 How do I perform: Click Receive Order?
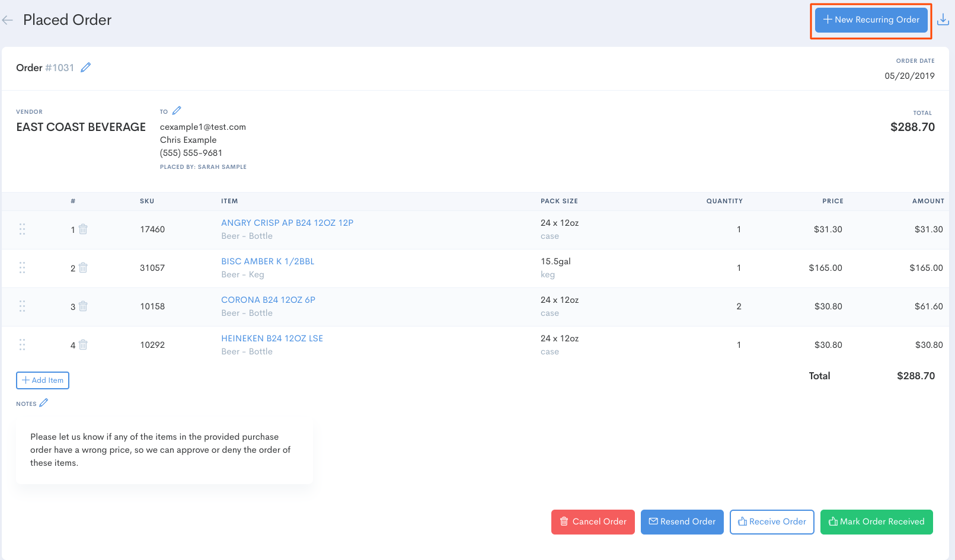(x=771, y=521)
